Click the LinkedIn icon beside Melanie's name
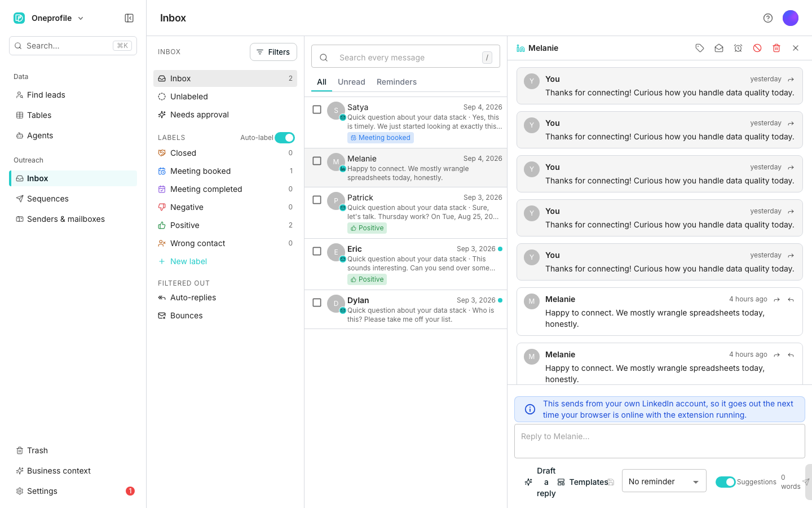The image size is (812, 508). [520, 49]
